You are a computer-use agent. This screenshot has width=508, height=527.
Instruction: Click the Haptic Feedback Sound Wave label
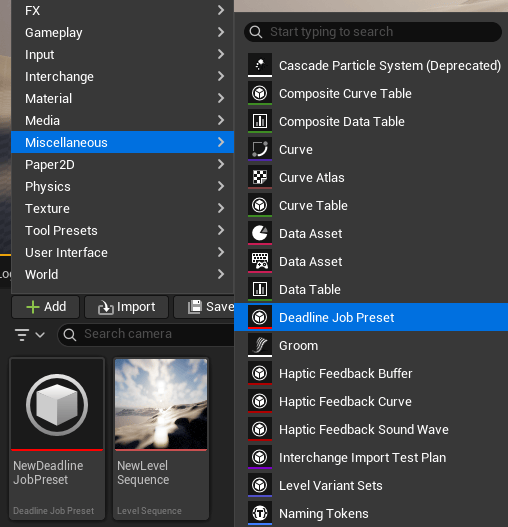point(364,430)
